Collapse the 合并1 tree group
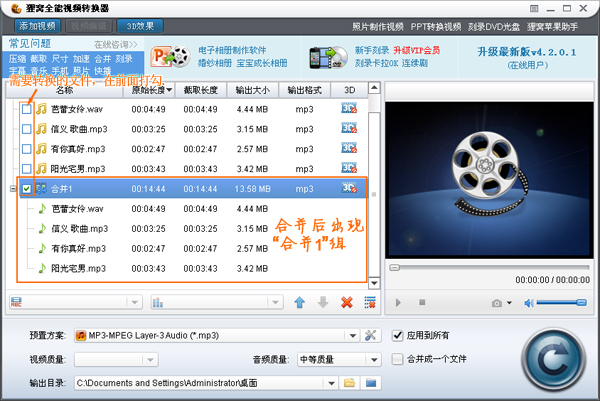 click(11, 188)
